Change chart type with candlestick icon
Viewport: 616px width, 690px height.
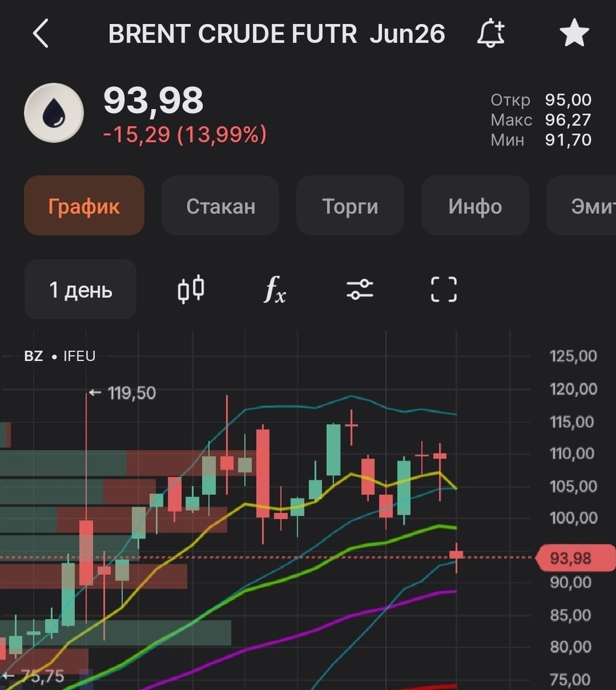pos(191,289)
